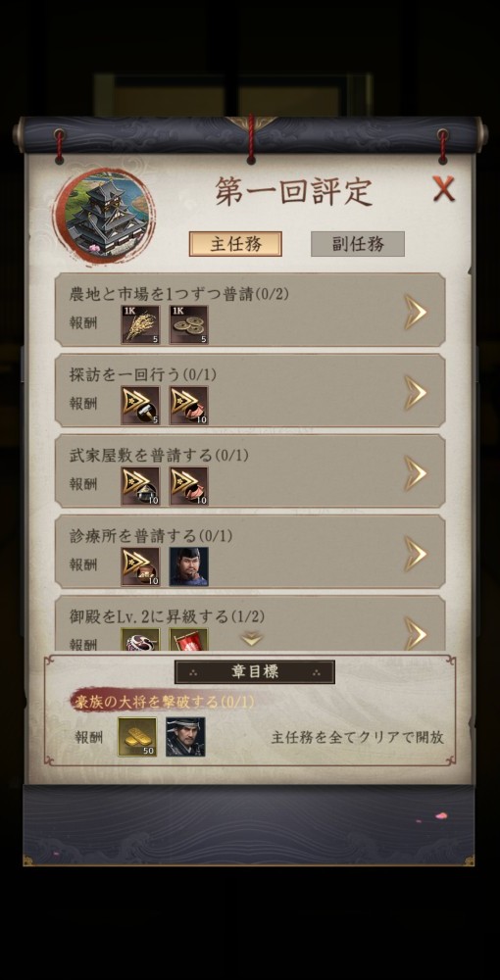The height and width of the screenshot is (980, 500).
Task: Close the 第一回評定 scroll panel
Action: pyautogui.click(x=444, y=188)
